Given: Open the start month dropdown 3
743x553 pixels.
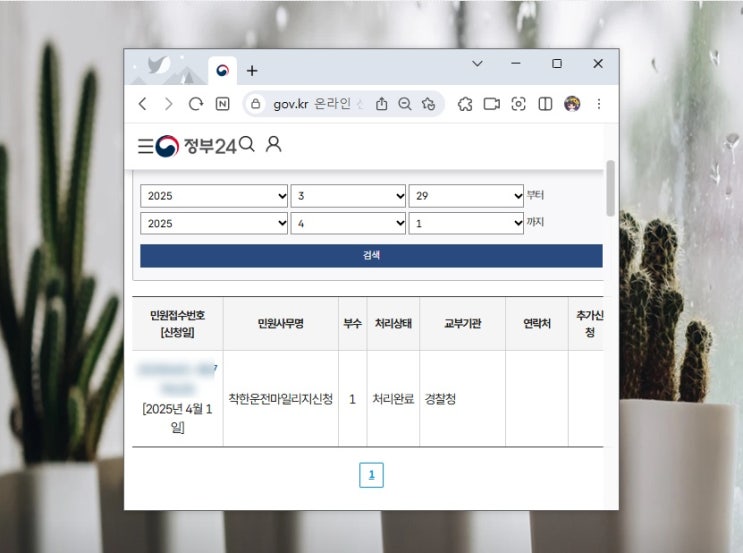Looking at the screenshot, I should click(x=348, y=196).
